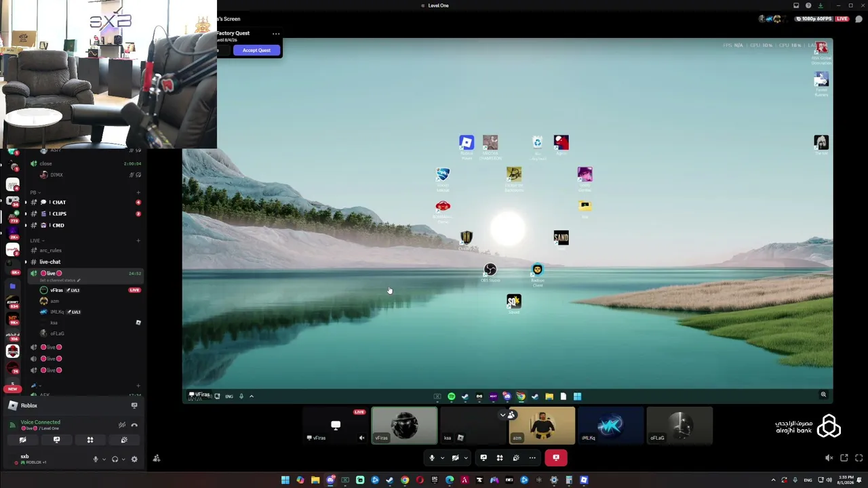The width and height of the screenshot is (868, 488).
Task: Open soundboard button in voice panel
Action: point(124,440)
